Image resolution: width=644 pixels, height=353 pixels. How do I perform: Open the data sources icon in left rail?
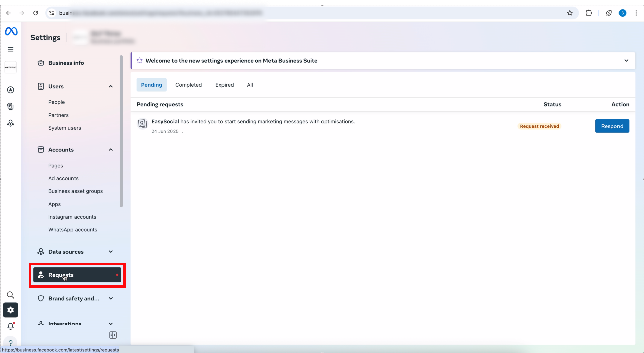11,123
